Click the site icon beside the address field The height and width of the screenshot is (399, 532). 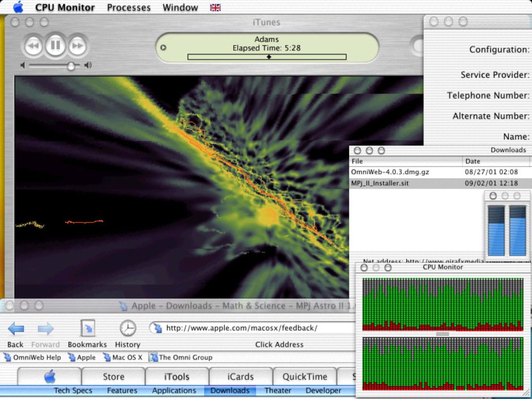pos(157,328)
